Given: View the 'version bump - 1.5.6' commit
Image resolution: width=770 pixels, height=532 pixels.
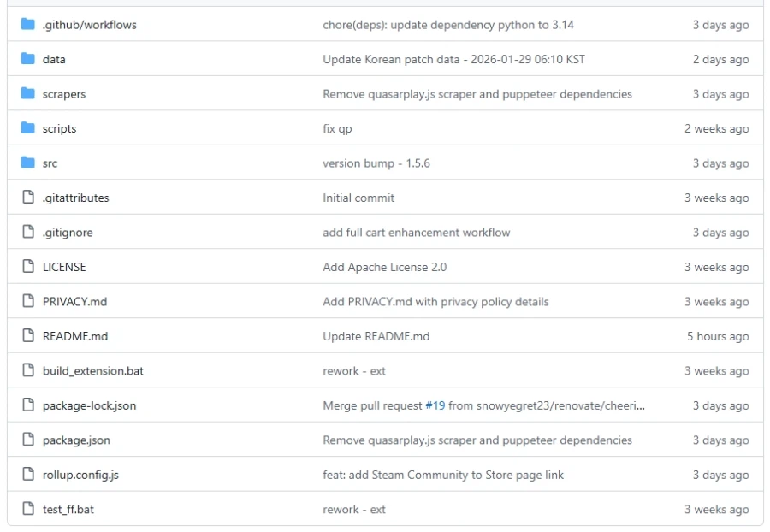Looking at the screenshot, I should [376, 163].
